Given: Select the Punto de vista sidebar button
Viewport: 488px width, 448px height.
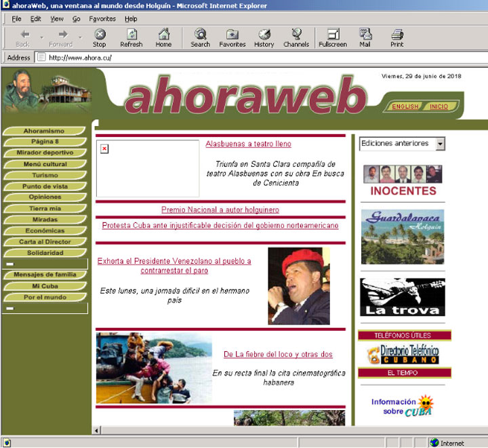Looking at the screenshot, I should 45,186.
